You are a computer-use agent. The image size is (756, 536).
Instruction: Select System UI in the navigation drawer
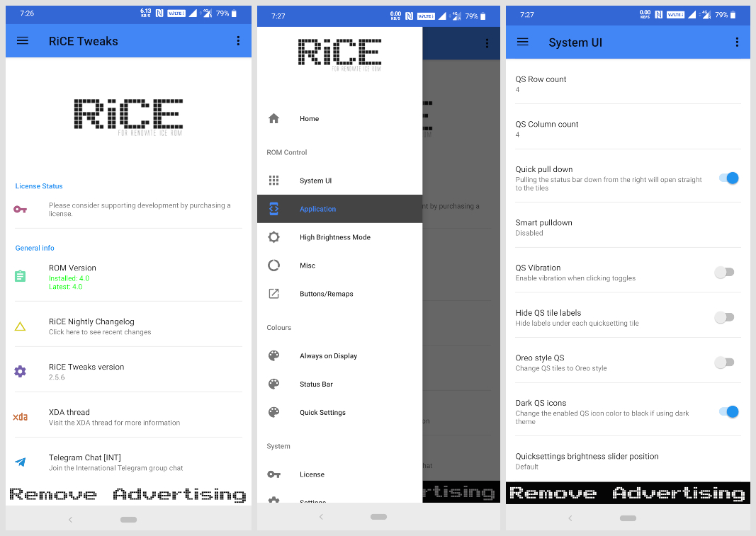339,181
